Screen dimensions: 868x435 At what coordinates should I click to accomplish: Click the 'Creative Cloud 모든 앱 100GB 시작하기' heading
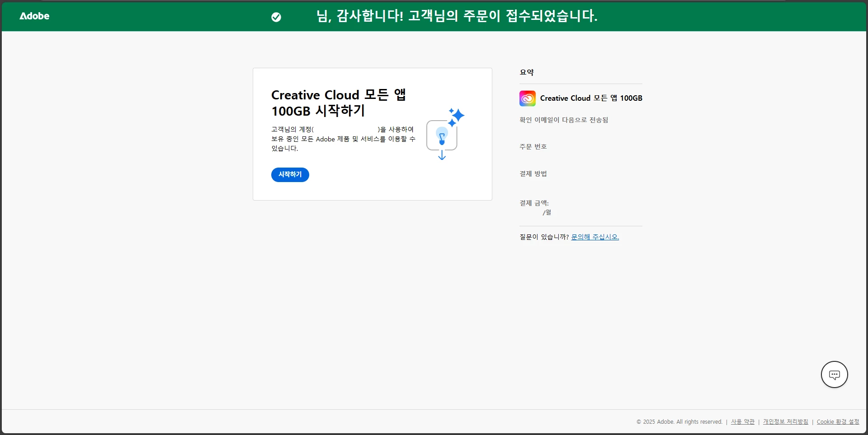339,103
